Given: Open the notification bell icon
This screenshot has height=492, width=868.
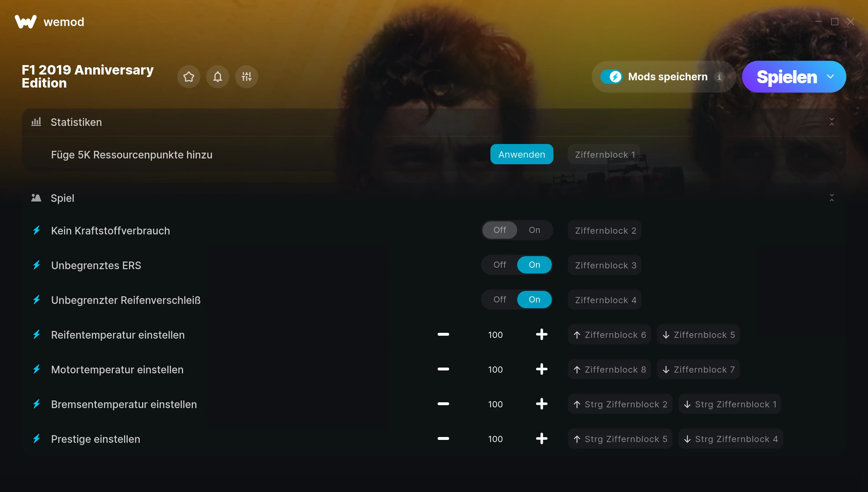Looking at the screenshot, I should (217, 77).
